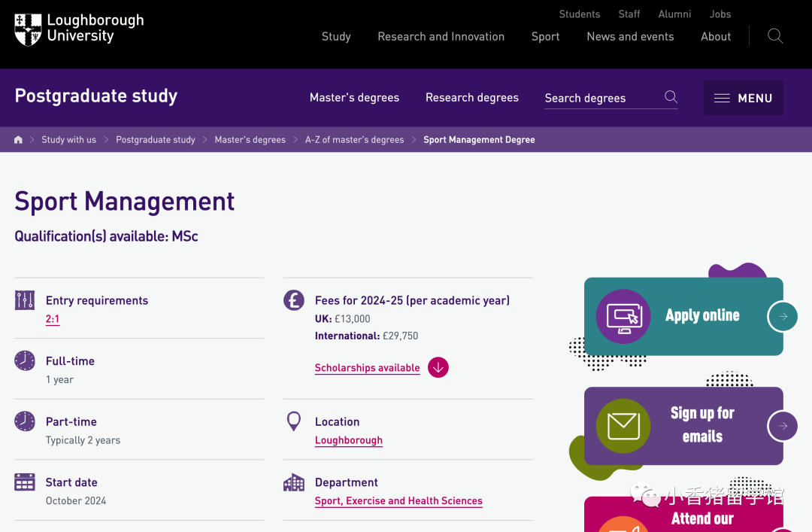Click the Attend our card
812x532 pixels.
[683, 515]
